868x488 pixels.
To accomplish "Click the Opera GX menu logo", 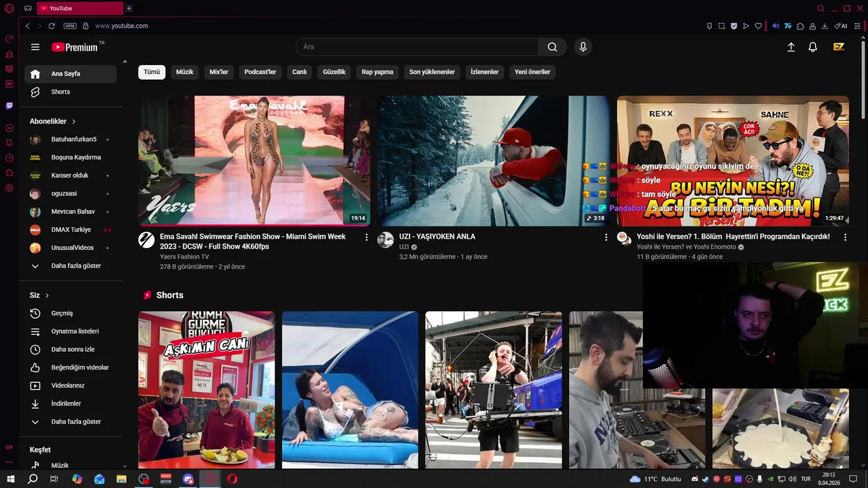I will tap(9, 8).
